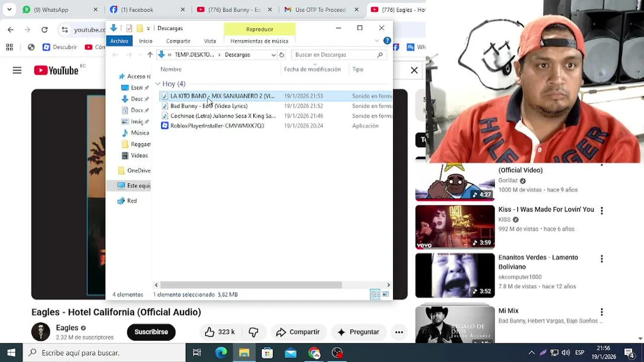Focus Windows taskbar search box

105,353
